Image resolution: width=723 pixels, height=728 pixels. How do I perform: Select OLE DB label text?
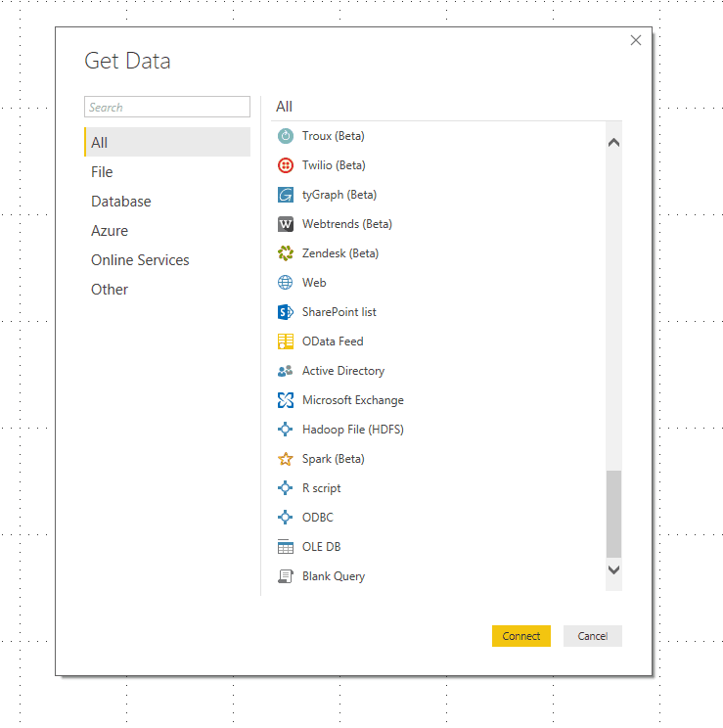click(321, 547)
